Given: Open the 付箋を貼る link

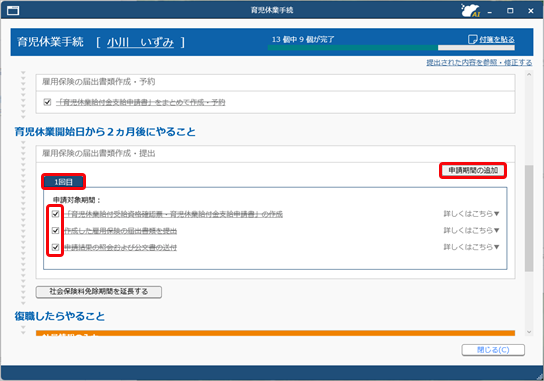Looking at the screenshot, I should coord(496,40).
